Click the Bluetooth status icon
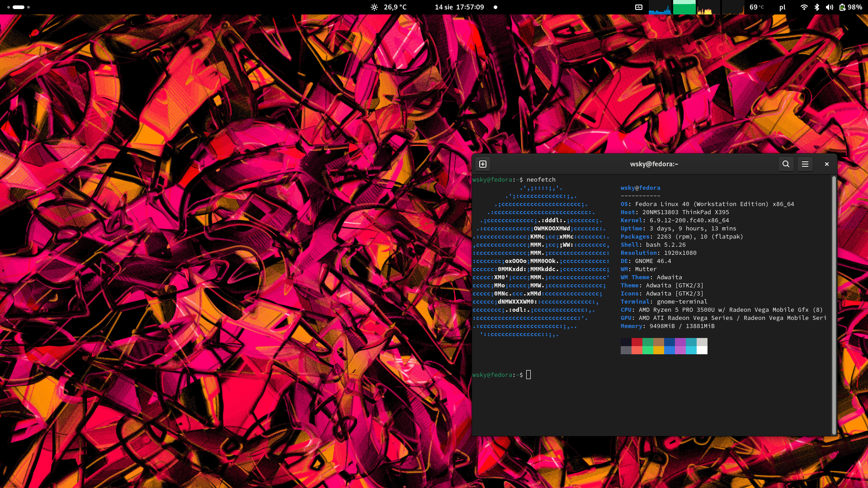 point(817,7)
